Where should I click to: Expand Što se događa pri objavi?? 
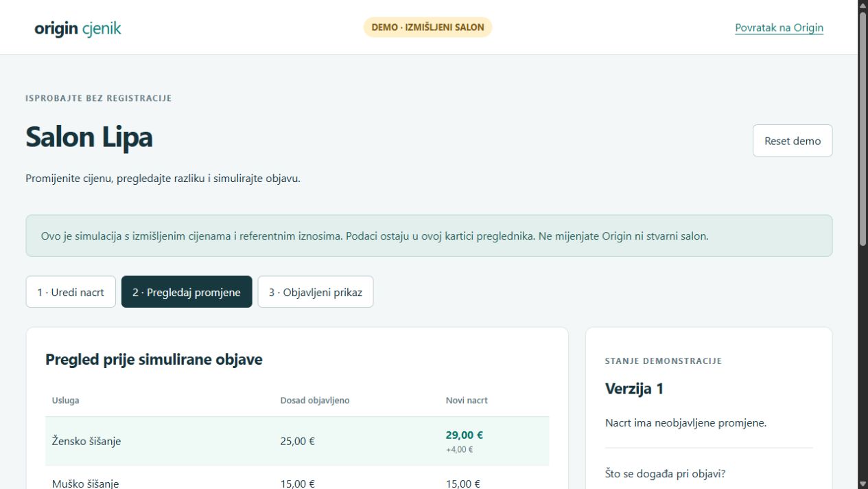[x=665, y=473]
